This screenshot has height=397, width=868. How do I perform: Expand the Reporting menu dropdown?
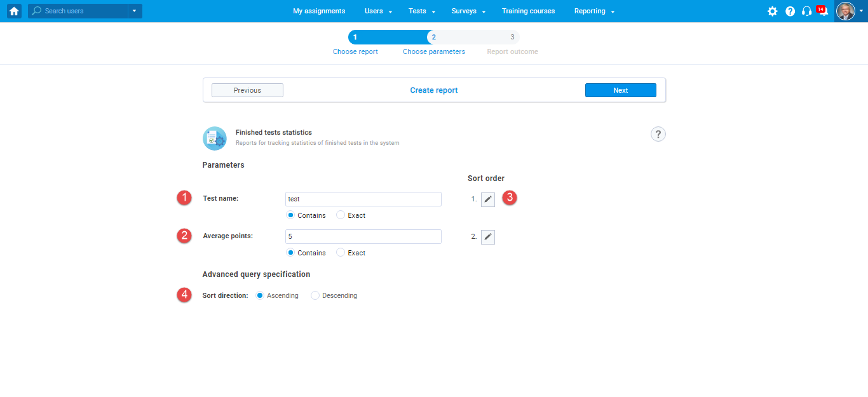click(594, 11)
